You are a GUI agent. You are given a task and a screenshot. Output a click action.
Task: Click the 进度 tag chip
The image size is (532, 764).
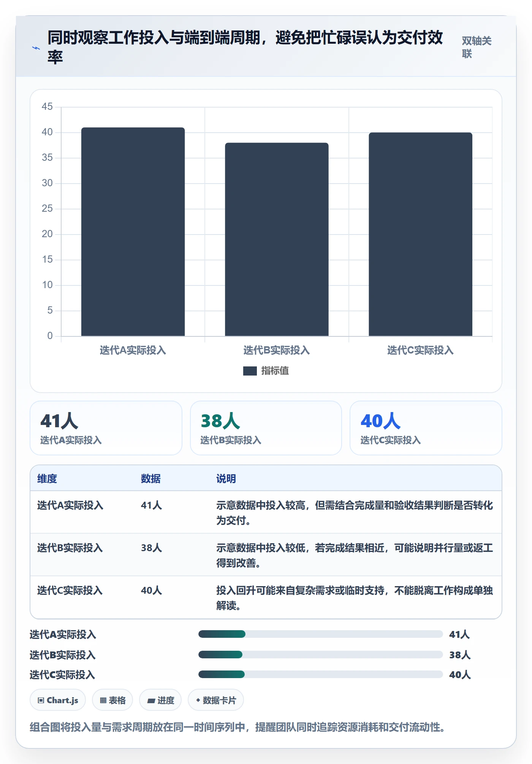pos(160,700)
